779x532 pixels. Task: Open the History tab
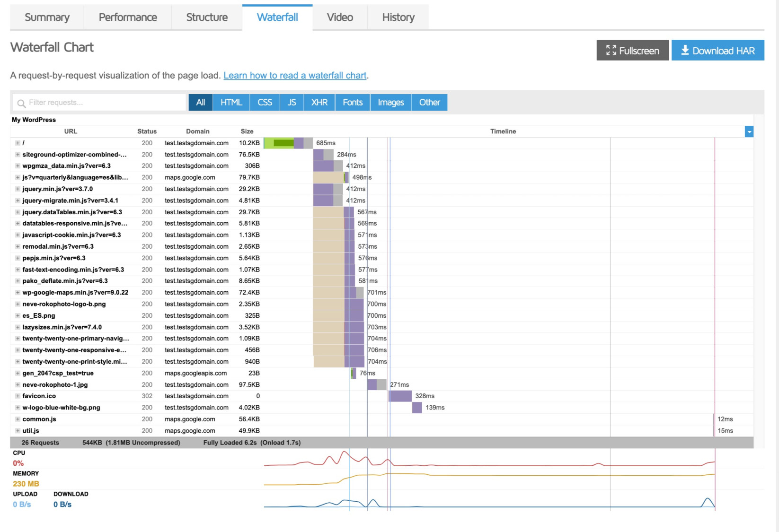tap(398, 17)
